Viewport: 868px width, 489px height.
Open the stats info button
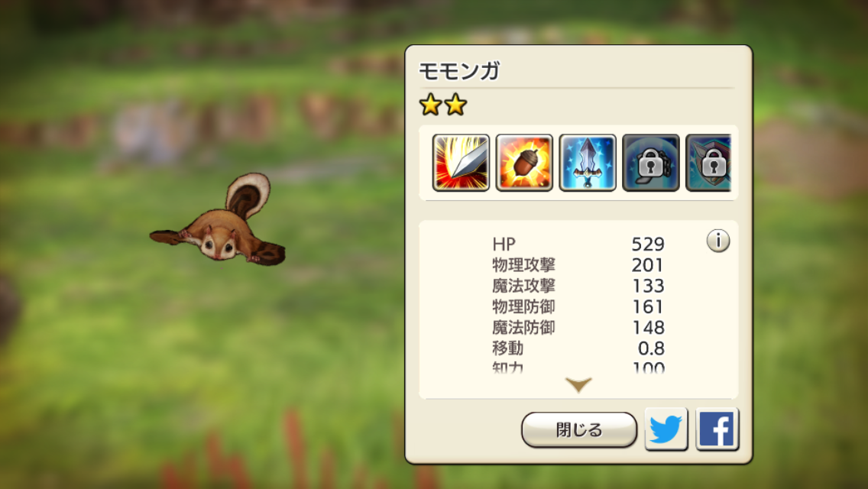pyautogui.click(x=718, y=241)
